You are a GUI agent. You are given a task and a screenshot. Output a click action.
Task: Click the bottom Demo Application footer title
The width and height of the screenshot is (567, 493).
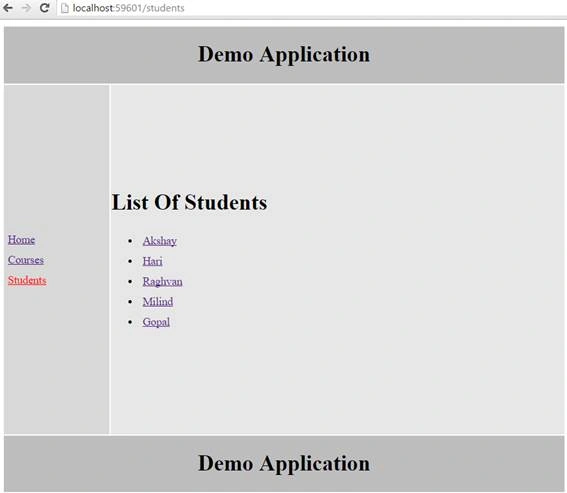click(x=284, y=463)
